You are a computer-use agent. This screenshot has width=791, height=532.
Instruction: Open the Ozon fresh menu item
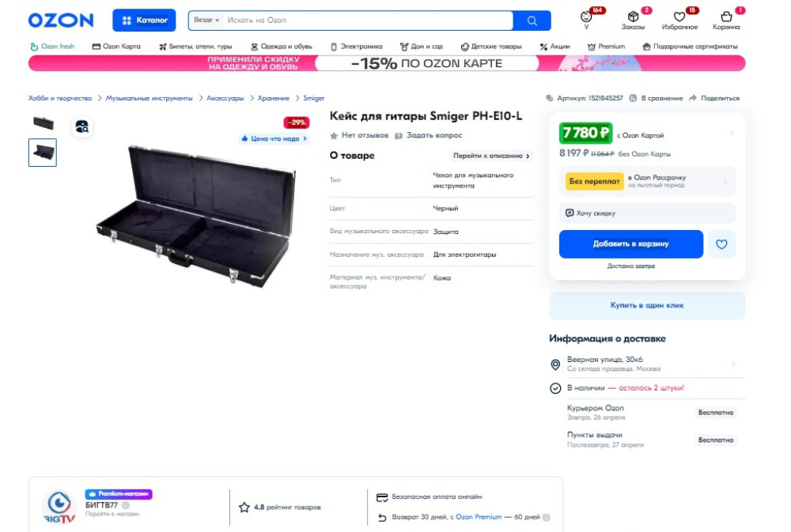pyautogui.click(x=52, y=47)
